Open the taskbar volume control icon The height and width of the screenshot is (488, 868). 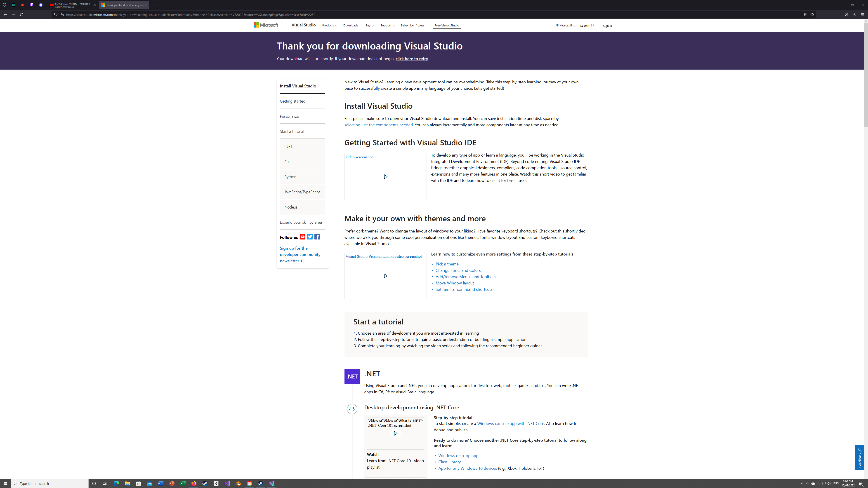coord(829,484)
